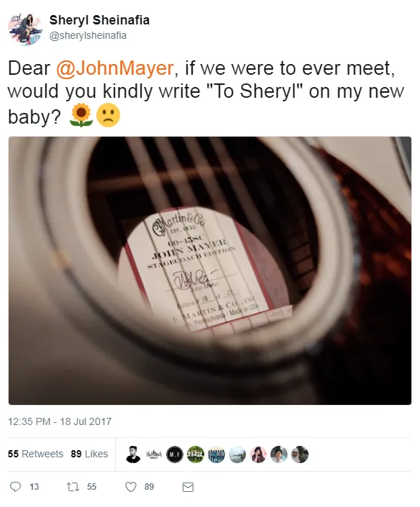Click the green group photo liker avatar

click(196, 455)
